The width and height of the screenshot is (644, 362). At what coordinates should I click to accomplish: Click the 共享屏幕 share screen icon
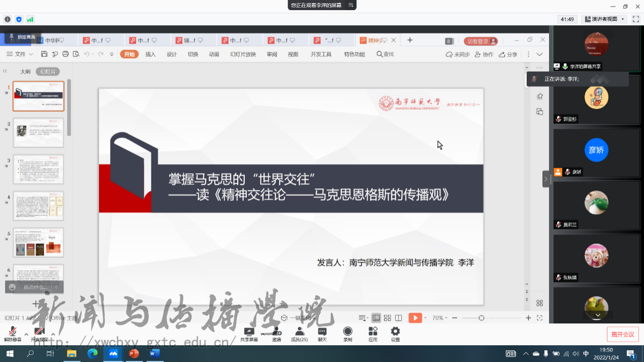(x=249, y=335)
